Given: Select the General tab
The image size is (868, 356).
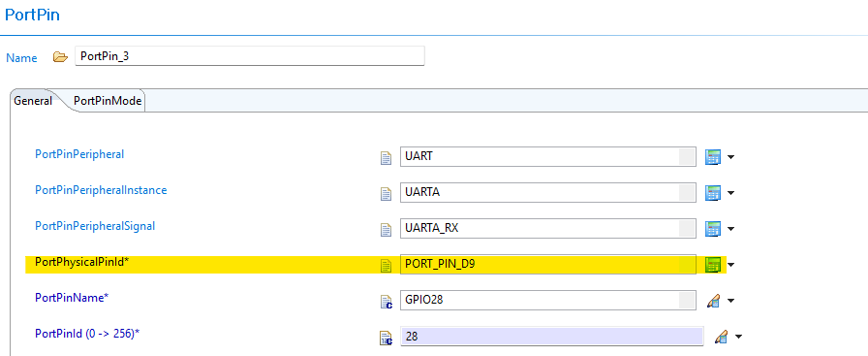Looking at the screenshot, I should pyautogui.click(x=33, y=101).
